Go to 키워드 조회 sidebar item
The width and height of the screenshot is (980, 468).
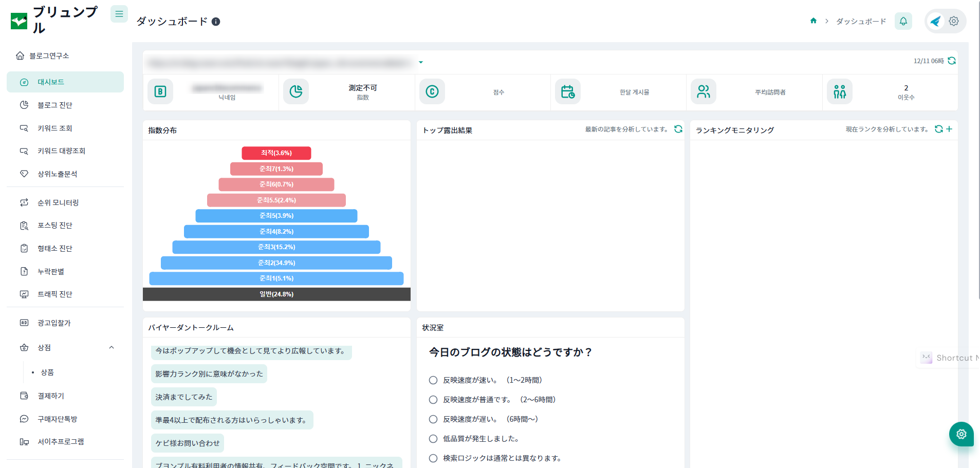pyautogui.click(x=54, y=128)
